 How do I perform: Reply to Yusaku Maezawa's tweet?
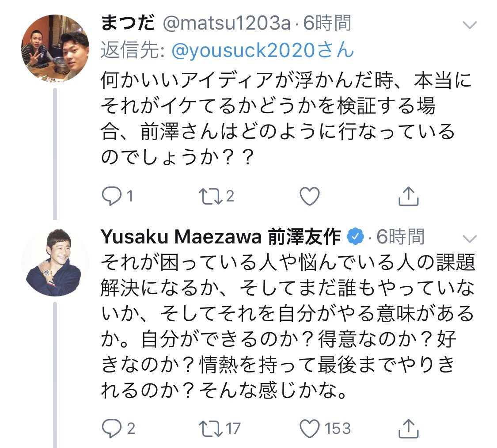point(110,428)
